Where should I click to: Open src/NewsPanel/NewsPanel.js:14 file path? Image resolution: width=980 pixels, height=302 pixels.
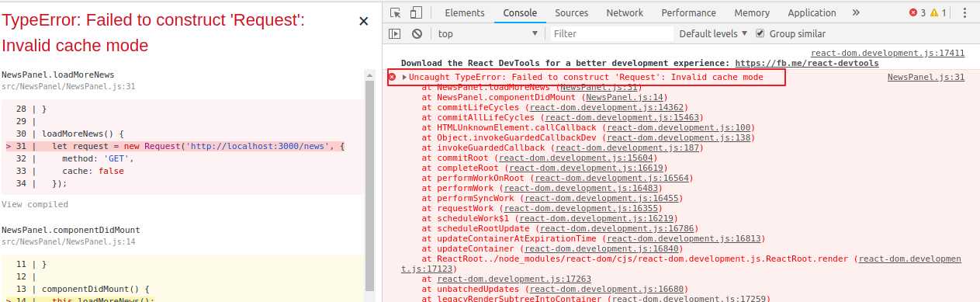pyautogui.click(x=68, y=242)
